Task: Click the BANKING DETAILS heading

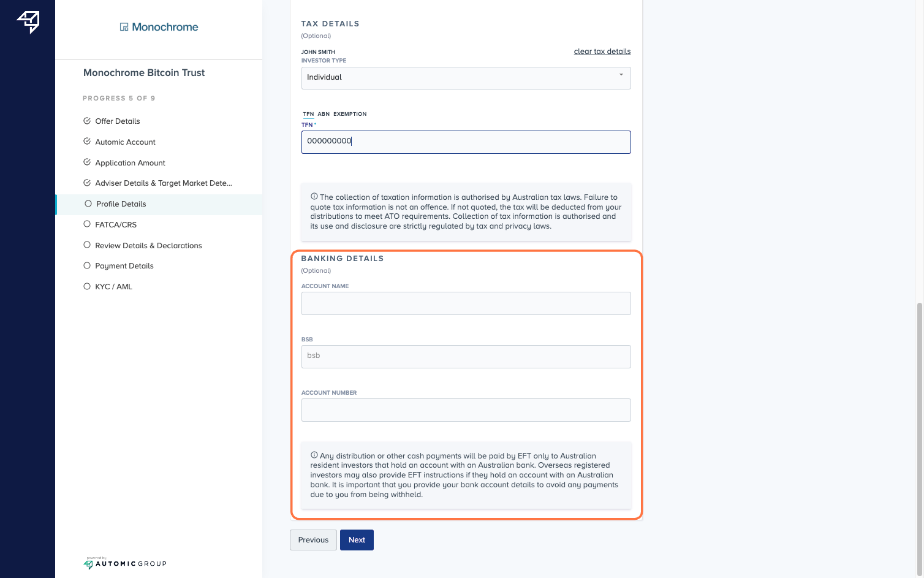Action: 343,259
